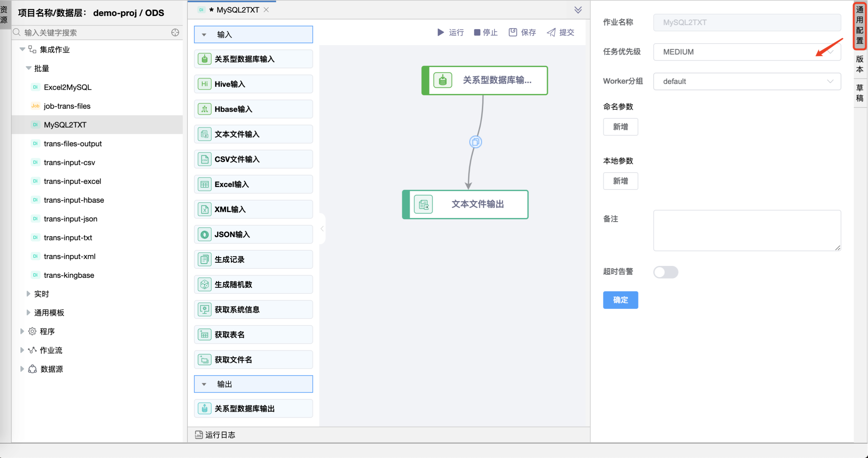Switch to the 版本 side tab
Viewport: 868px width, 458px height.
click(x=860, y=64)
